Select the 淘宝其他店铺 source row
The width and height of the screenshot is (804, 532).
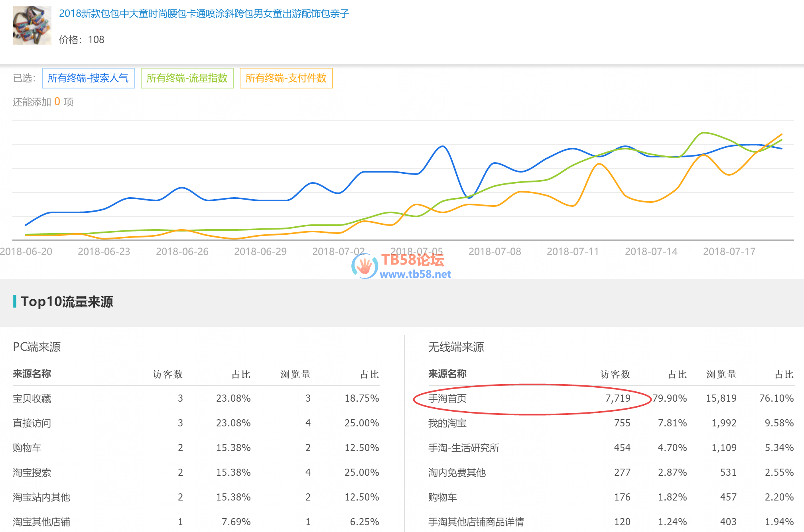[196, 522]
